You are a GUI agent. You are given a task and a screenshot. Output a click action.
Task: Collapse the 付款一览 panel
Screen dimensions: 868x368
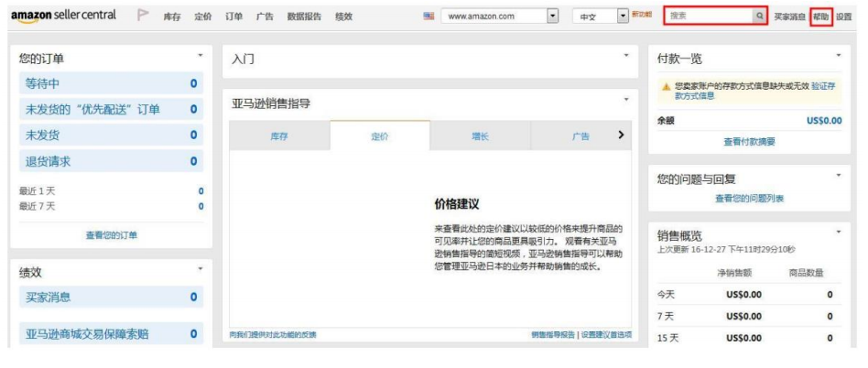click(838, 57)
